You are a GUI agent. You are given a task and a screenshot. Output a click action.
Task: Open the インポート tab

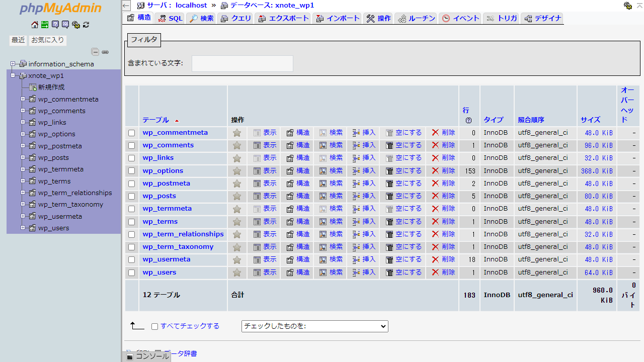point(338,18)
